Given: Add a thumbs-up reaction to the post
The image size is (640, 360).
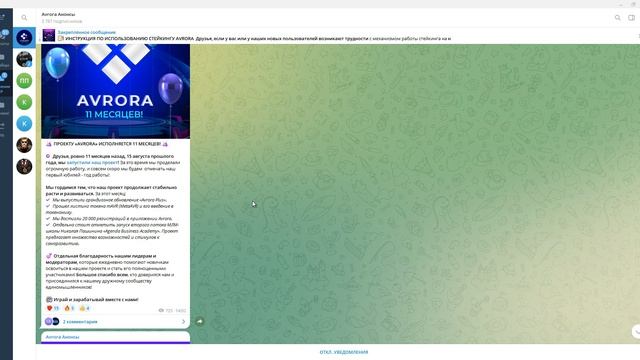Looking at the screenshot, I should [85, 308].
